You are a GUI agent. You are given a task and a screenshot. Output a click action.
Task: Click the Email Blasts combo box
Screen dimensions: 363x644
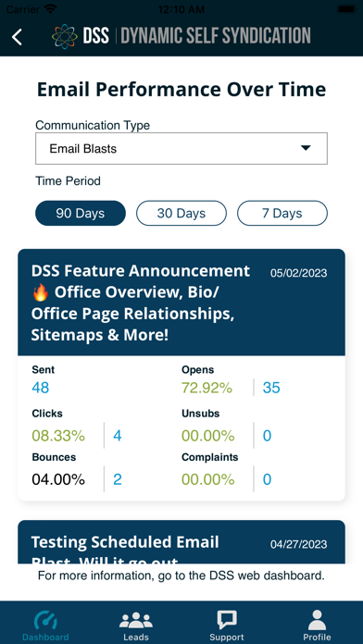(181, 148)
